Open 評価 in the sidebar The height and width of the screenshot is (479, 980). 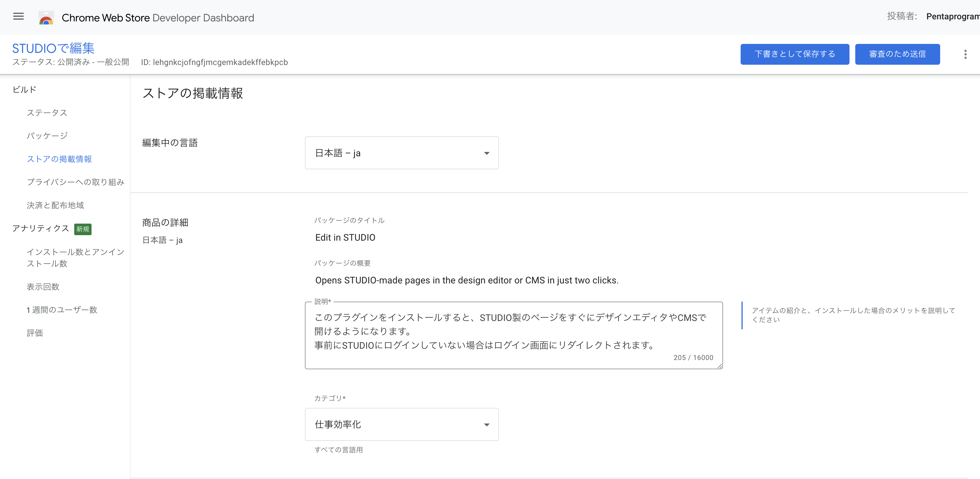point(35,333)
